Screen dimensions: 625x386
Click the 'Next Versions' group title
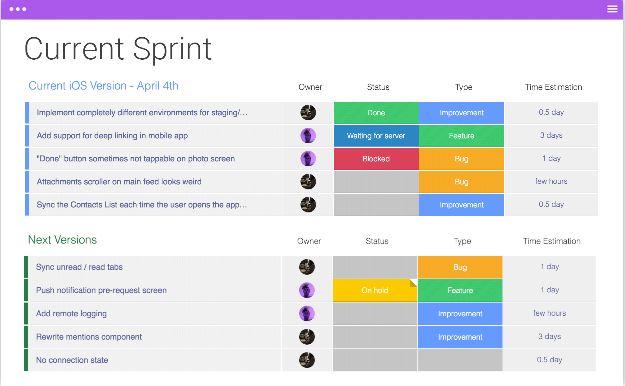tap(63, 240)
